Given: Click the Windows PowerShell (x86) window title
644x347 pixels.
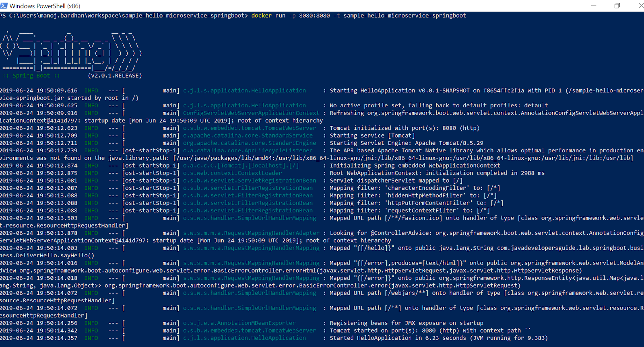Looking at the screenshot, I should 45,6.
